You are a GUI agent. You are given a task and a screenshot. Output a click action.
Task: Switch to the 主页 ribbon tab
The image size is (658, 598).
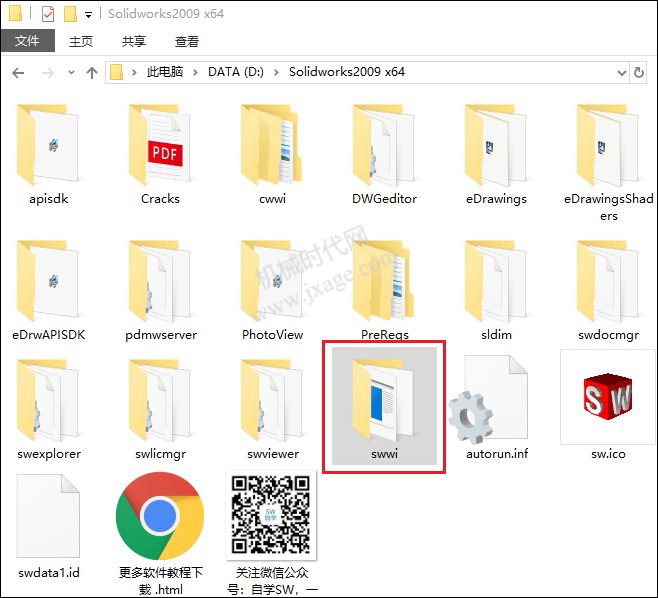81,41
